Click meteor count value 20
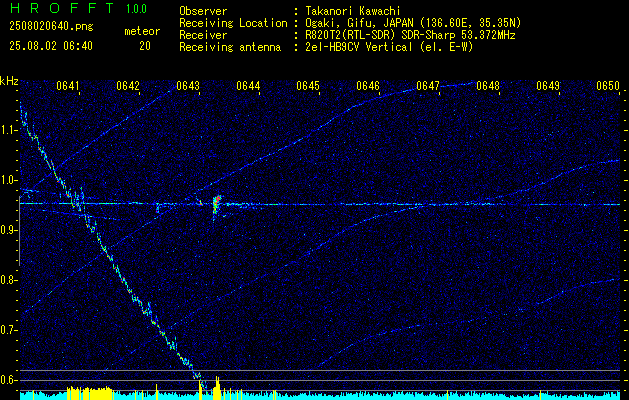 (x=145, y=46)
